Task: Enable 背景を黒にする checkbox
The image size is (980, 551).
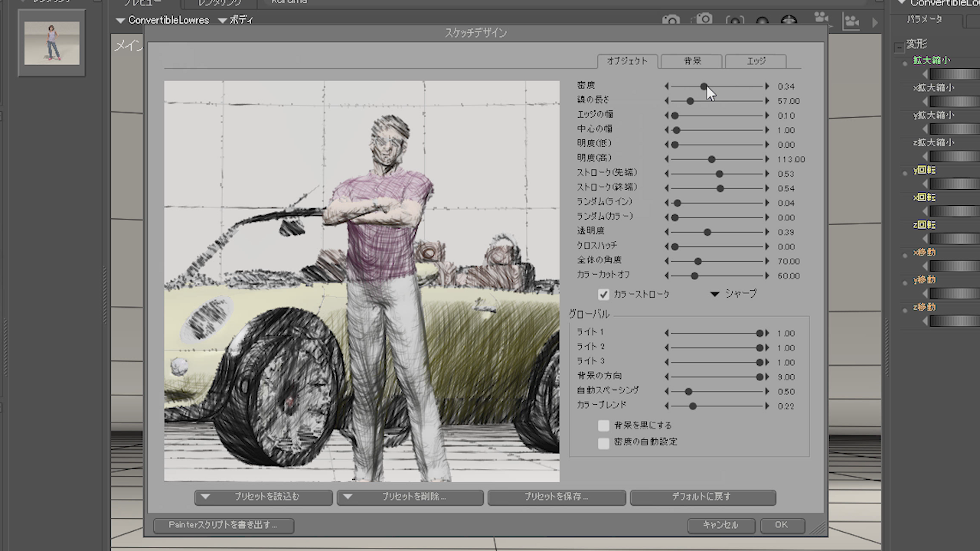Action: [x=603, y=425]
